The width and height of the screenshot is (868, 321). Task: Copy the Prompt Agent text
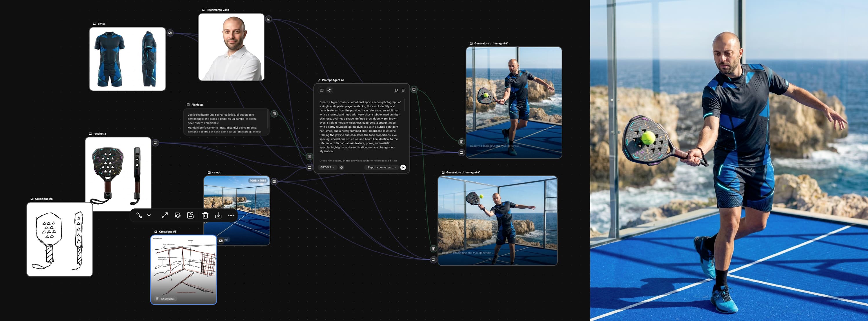396,90
